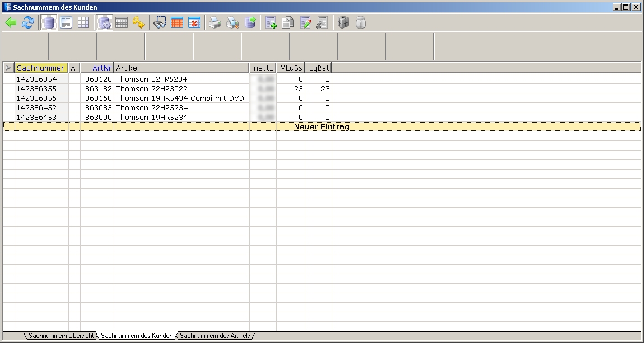Sort by Sachnummer column header
The image size is (644, 343).
pyautogui.click(x=40, y=68)
